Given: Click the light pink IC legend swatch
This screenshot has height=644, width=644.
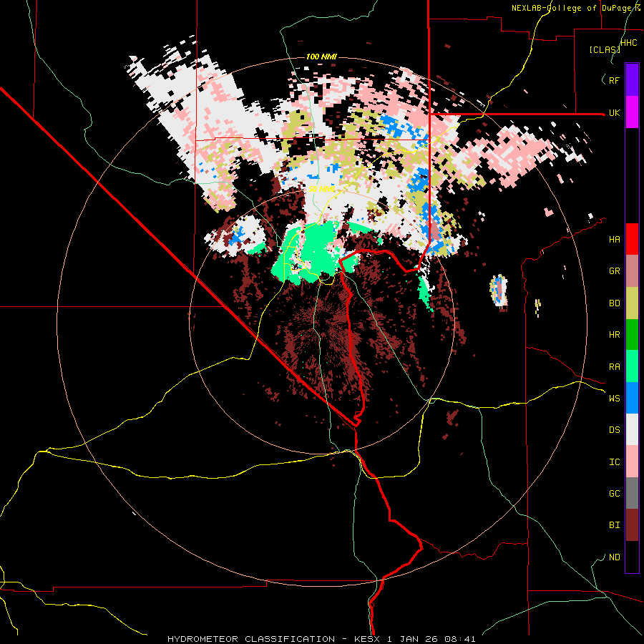Looking at the screenshot, I should click(632, 462).
